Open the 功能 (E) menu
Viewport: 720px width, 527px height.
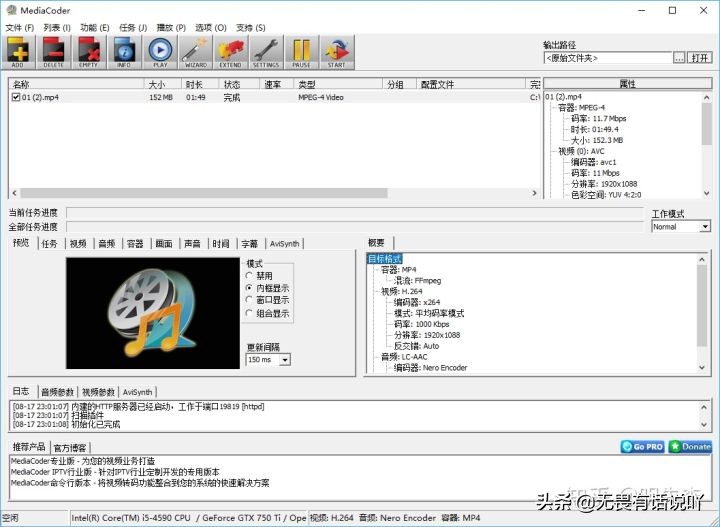pyautogui.click(x=95, y=28)
